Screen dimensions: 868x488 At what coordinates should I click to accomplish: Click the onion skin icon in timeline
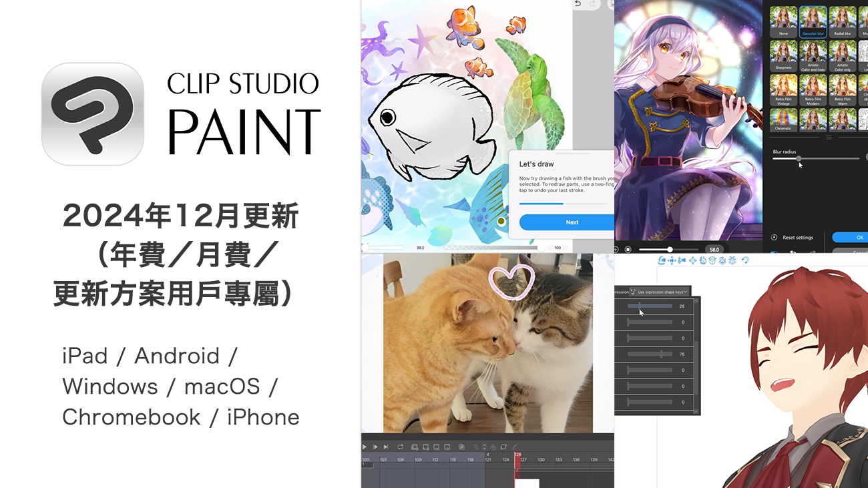click(x=461, y=447)
